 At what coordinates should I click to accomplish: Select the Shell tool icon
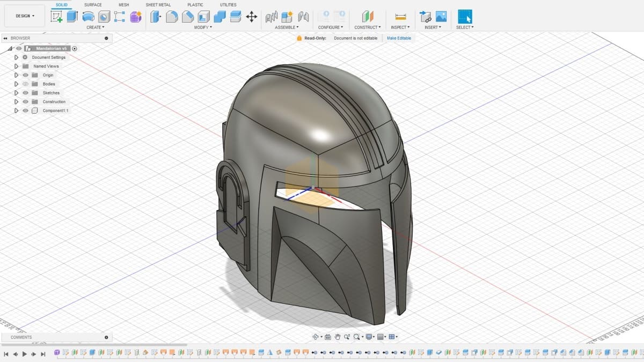coord(203,17)
